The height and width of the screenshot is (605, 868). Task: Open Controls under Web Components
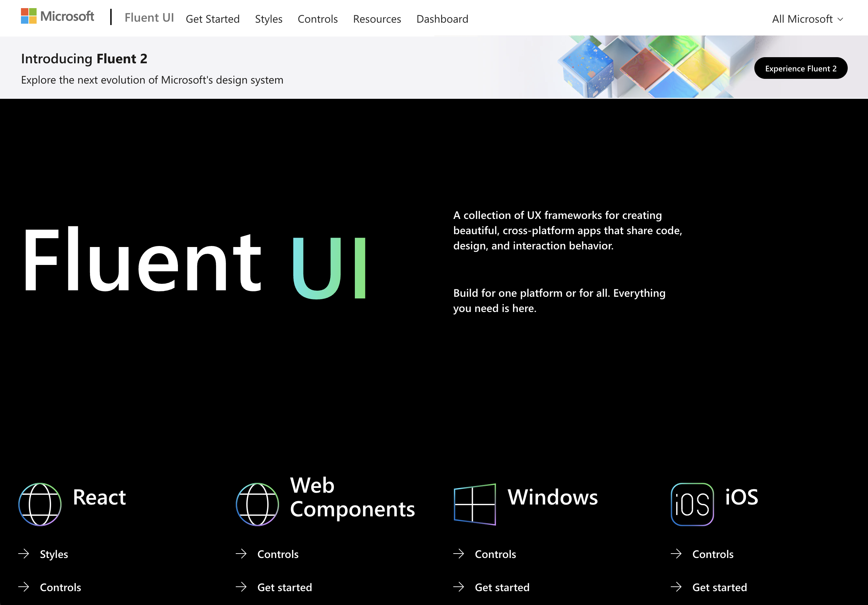point(278,554)
